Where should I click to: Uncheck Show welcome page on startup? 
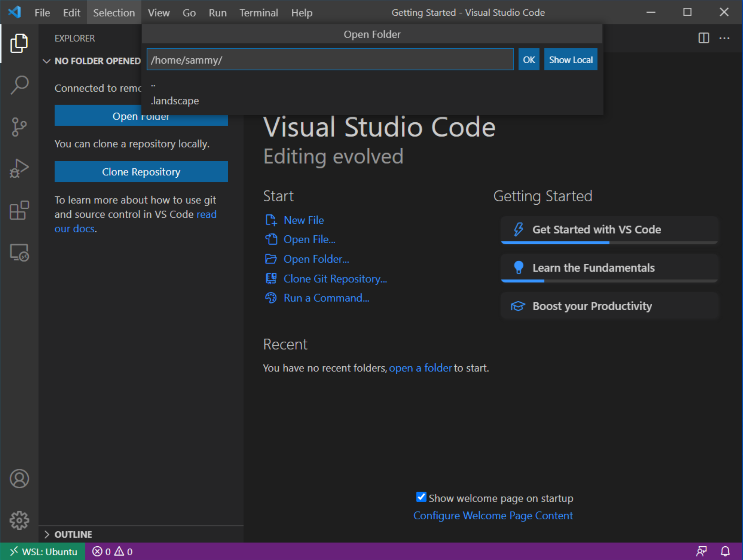[421, 497]
